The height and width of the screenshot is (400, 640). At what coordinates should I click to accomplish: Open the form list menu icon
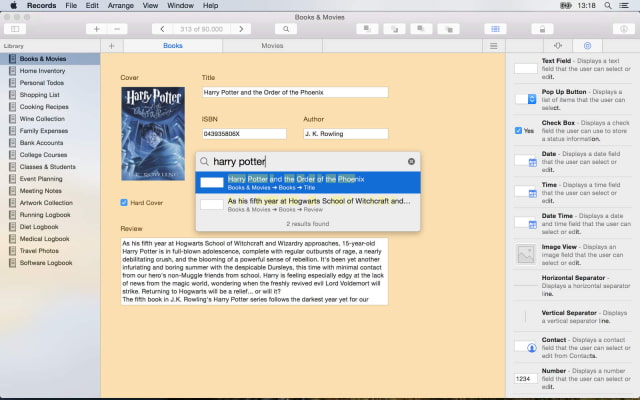tap(493, 46)
